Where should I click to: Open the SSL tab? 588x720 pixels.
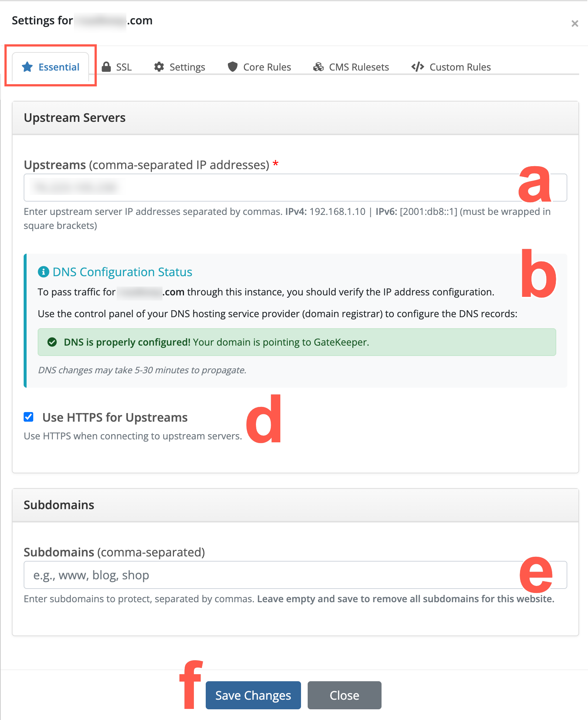pyautogui.click(x=117, y=67)
